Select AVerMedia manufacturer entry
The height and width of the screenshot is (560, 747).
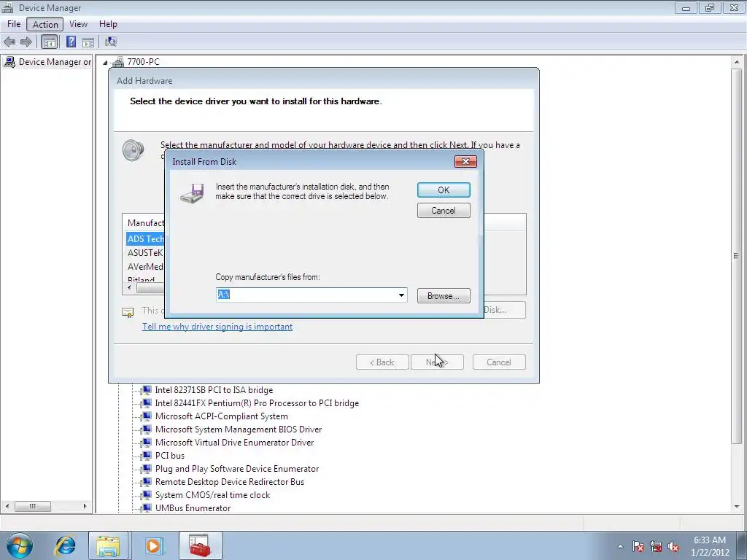coord(145,267)
